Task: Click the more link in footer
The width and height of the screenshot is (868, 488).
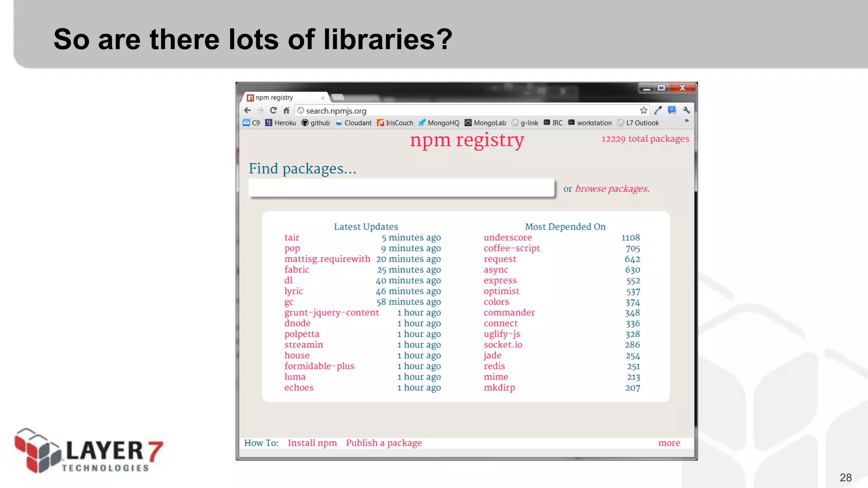Action: pos(669,443)
